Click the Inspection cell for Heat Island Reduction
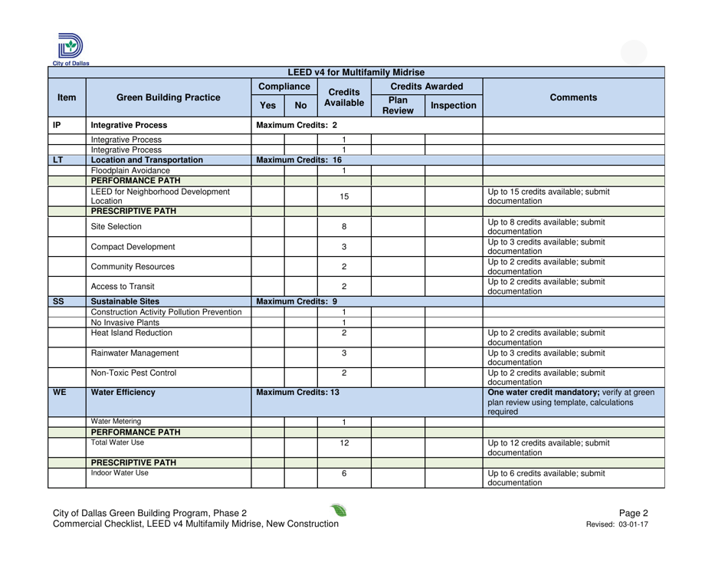The height and width of the screenshot is (562, 728). [454, 336]
